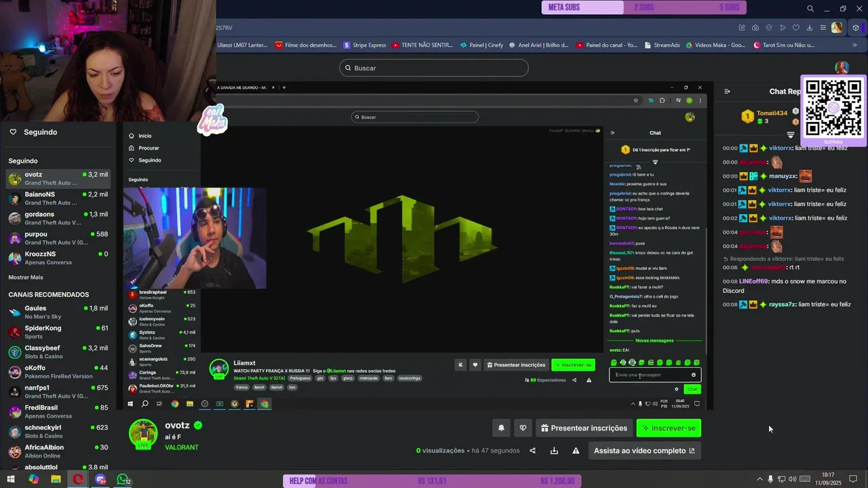The height and width of the screenshot is (488, 868).
Task: Share the clip with share icon
Action: tap(532, 451)
